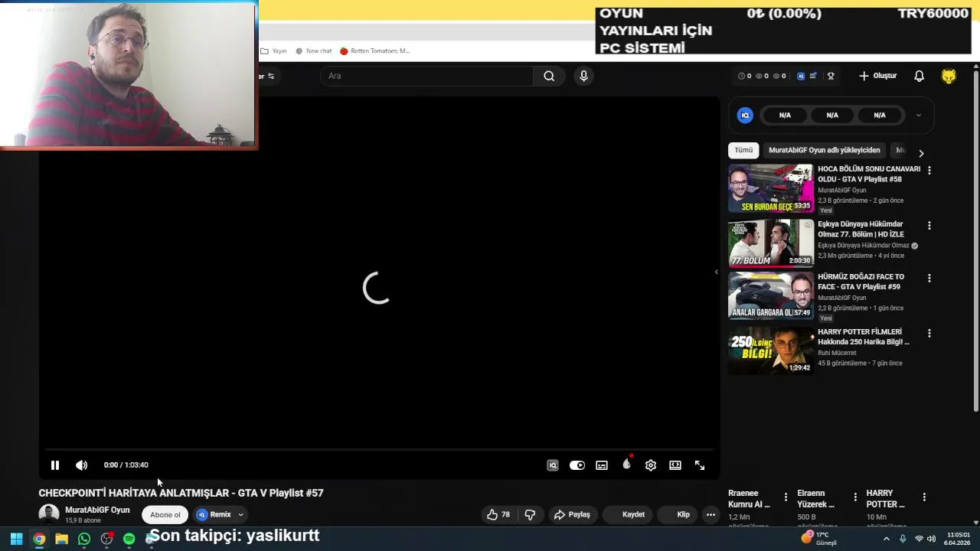
Task: Open the Yayın bookmark folder
Action: coord(273,51)
